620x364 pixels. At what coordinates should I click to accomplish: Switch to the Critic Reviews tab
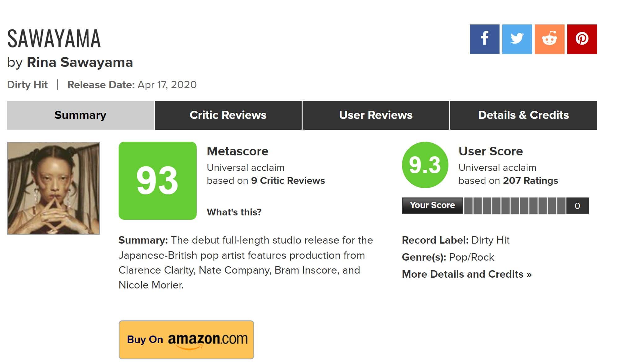click(x=228, y=115)
